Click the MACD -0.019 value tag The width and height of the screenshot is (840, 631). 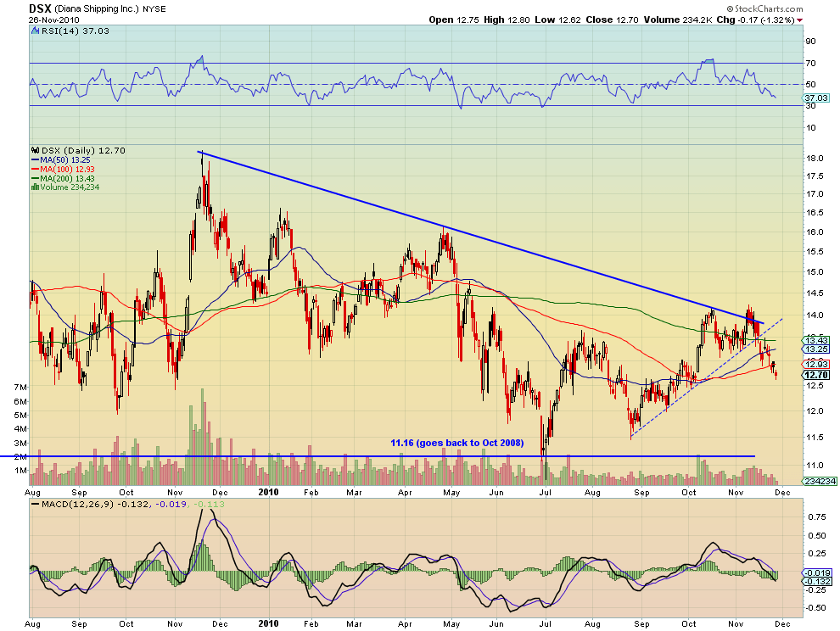[x=817, y=572]
